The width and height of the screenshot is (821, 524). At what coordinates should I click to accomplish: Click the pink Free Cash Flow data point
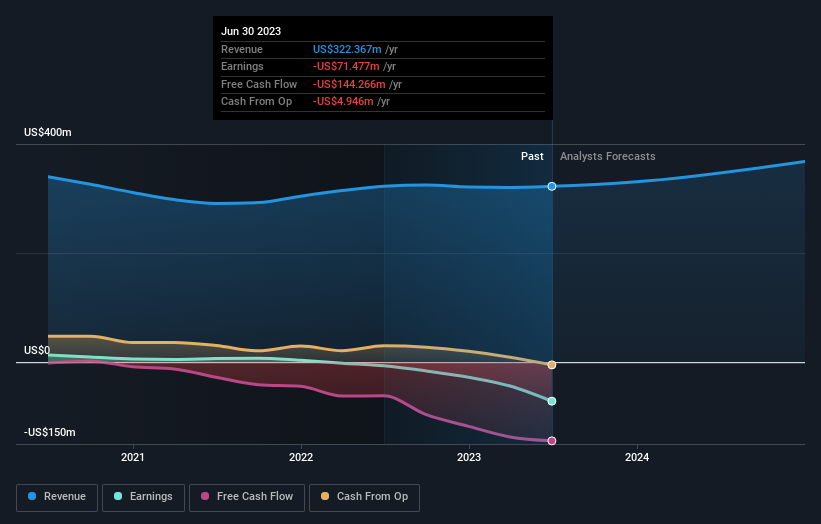(x=552, y=441)
